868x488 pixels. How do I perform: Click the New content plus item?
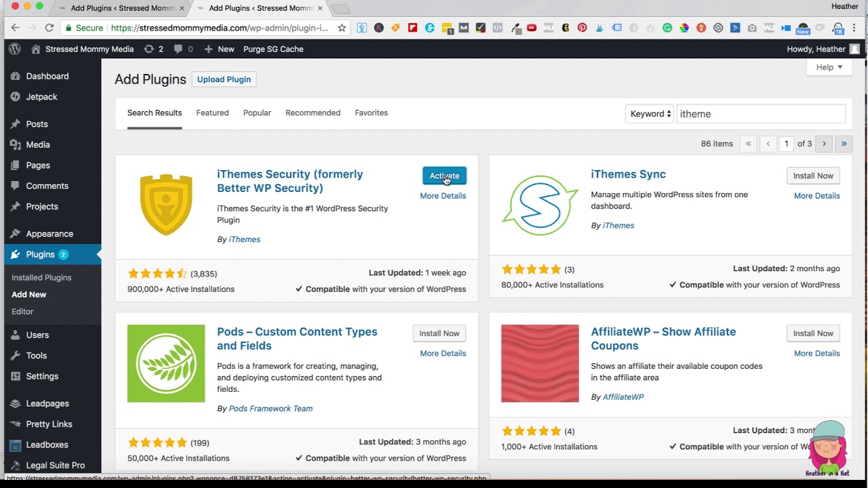[219, 49]
